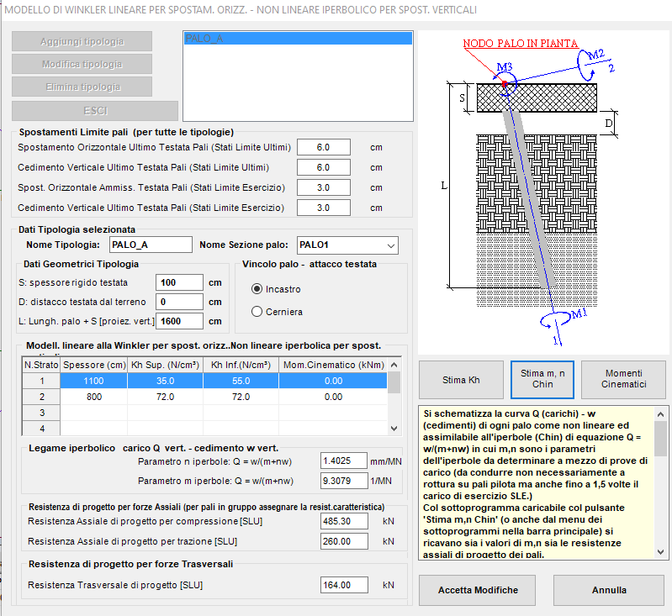This screenshot has height=616, width=672.
Task: Click the strata table scroll-up arrow
Action: 394,365
